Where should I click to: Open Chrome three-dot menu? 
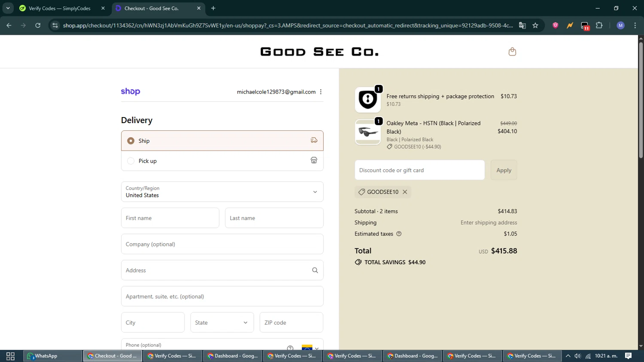click(x=635, y=25)
